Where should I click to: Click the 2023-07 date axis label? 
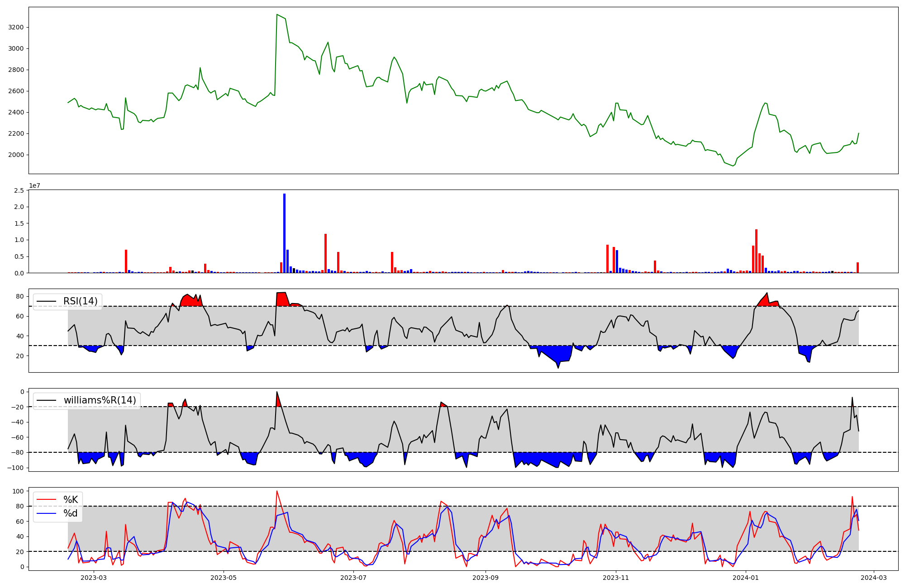click(353, 578)
